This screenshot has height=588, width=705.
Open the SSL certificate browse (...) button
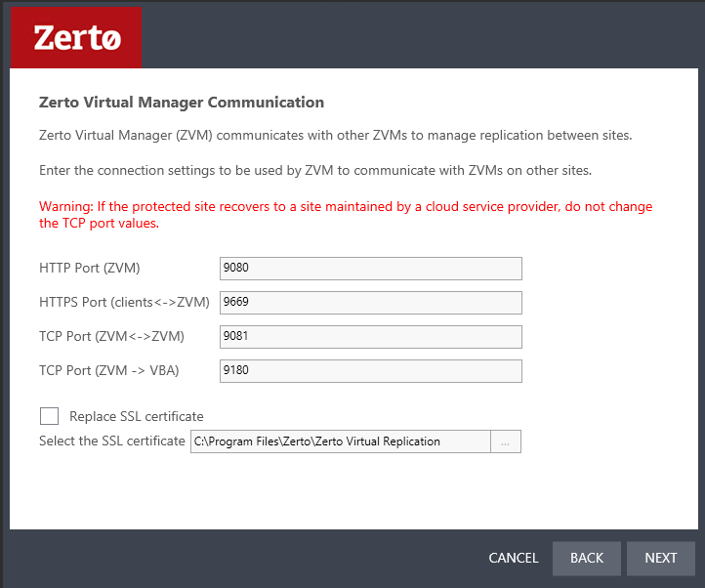pos(506,441)
